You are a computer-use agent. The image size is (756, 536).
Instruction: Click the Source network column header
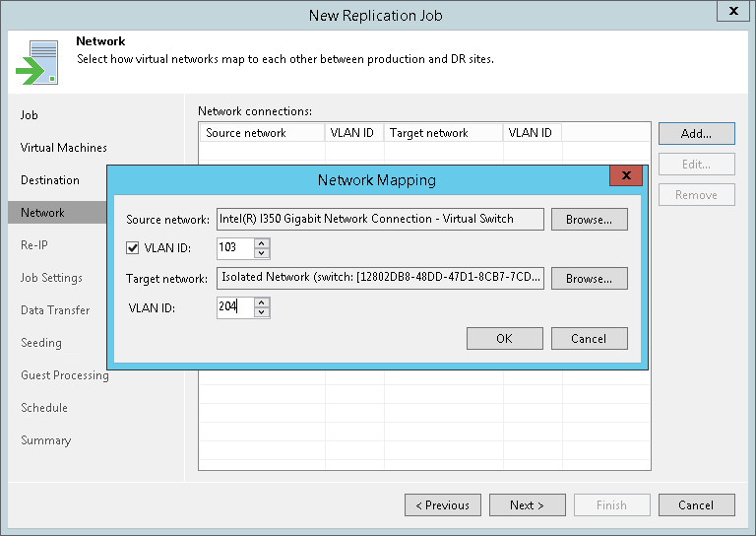(x=263, y=133)
